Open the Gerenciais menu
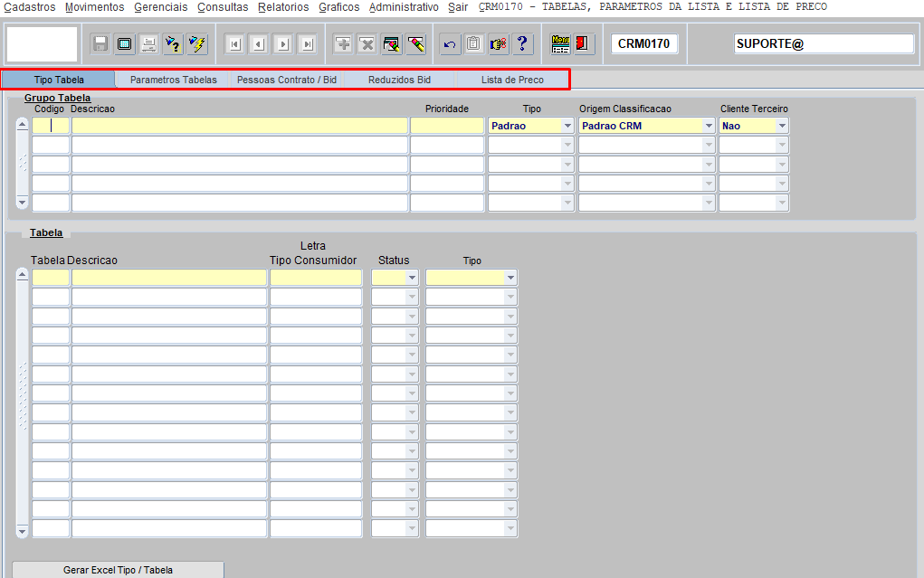The image size is (924, 578). pos(161,7)
